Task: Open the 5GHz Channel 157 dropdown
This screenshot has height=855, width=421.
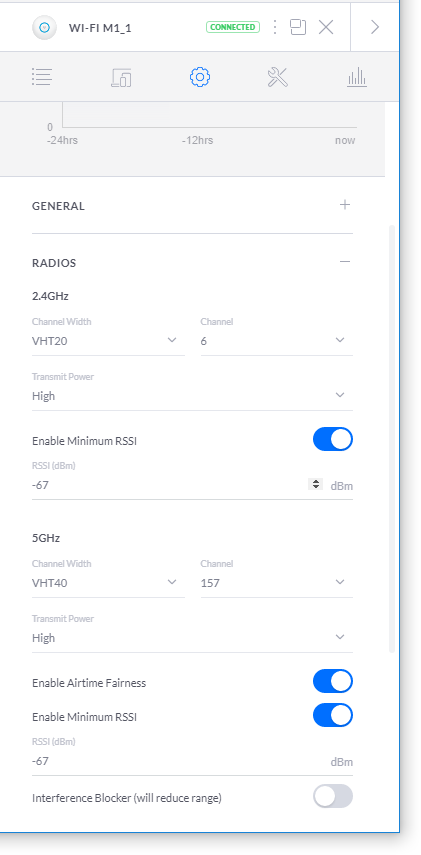Action: pyautogui.click(x=276, y=583)
